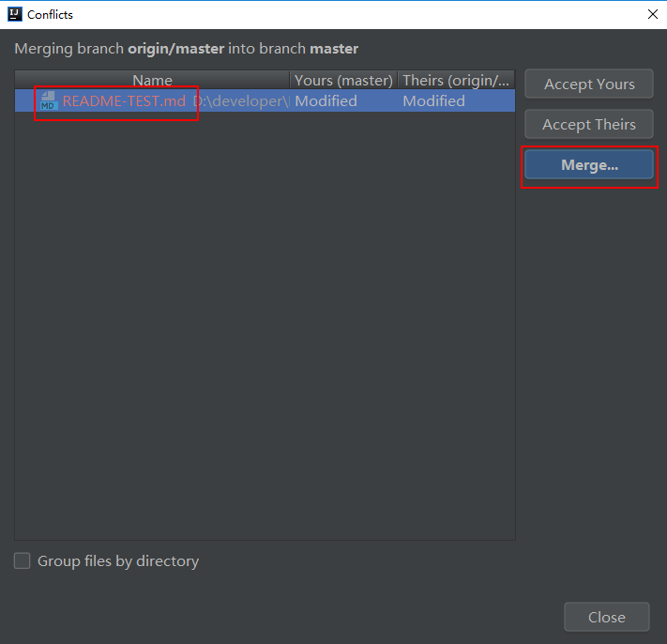
Task: Click the Markdown file icon beside README-TEST.md
Action: tap(49, 100)
